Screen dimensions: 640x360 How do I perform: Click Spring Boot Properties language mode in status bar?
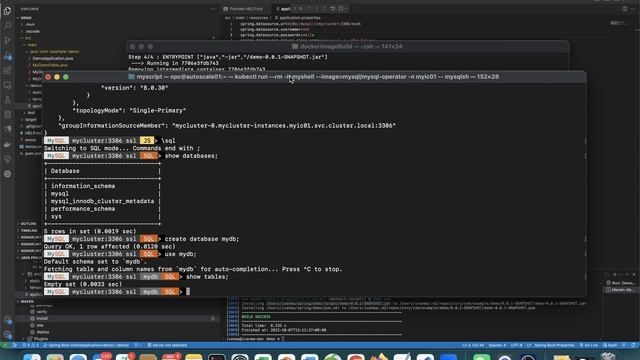coord(554,345)
